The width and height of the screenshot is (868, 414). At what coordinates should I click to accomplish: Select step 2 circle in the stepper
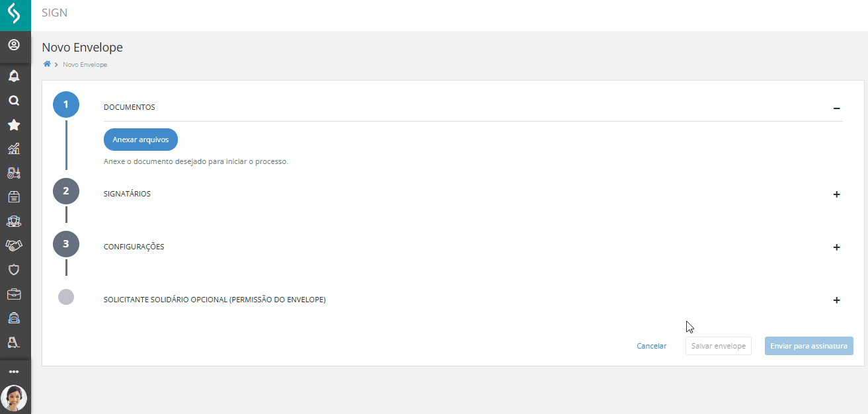point(65,191)
